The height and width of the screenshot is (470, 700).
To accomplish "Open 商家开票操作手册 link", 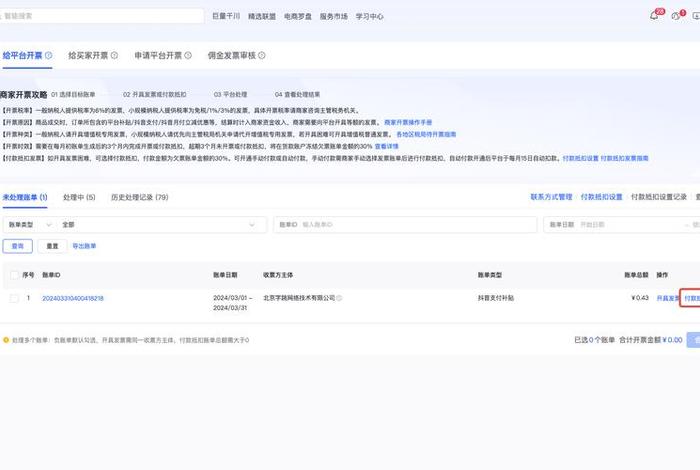I will point(408,122).
